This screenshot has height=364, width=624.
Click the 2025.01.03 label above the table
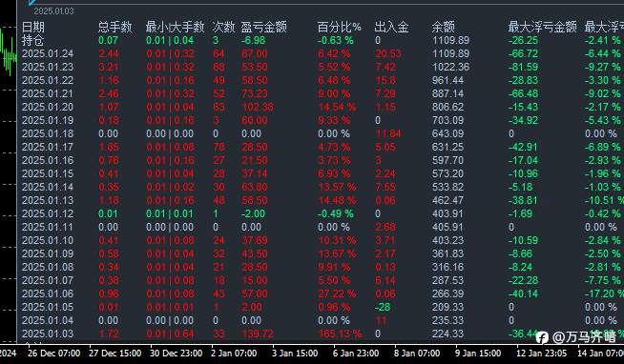coord(53,11)
